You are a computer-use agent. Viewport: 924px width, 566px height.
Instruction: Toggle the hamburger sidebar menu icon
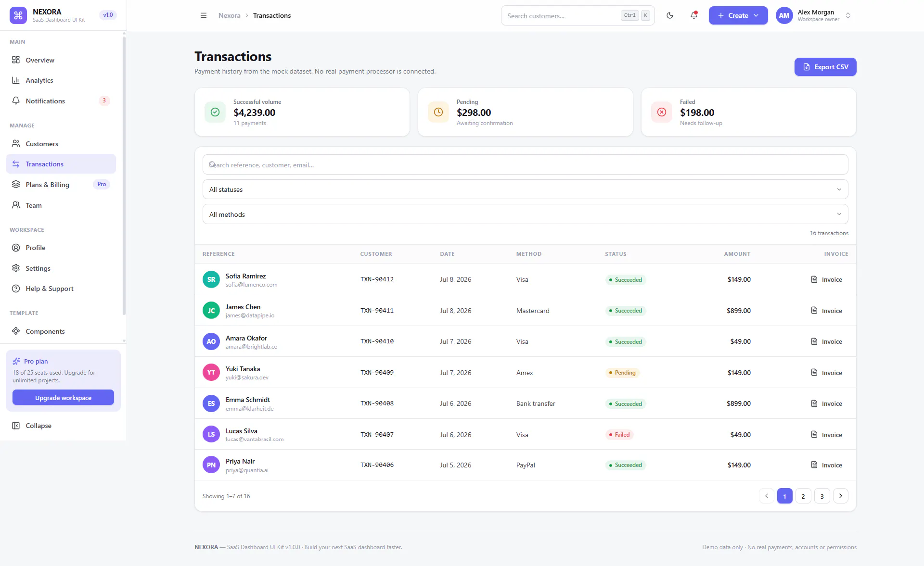(204, 15)
